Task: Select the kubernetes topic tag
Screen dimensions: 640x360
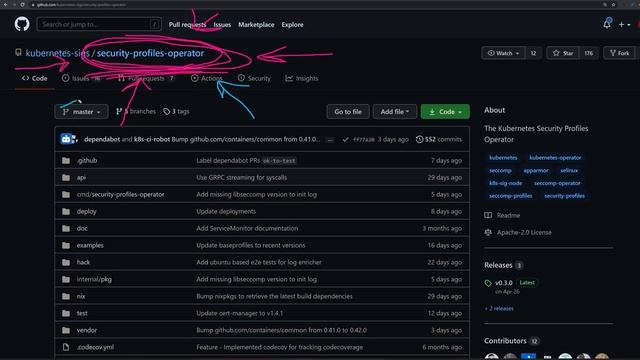Action: [503, 158]
